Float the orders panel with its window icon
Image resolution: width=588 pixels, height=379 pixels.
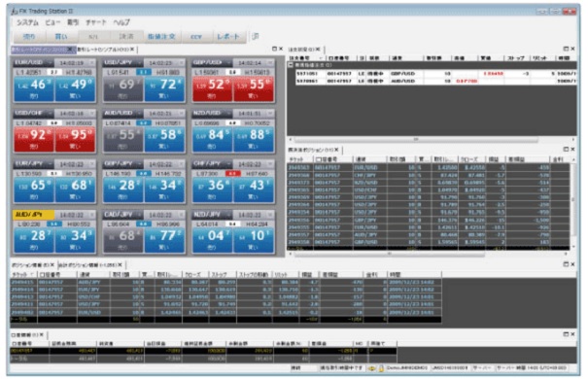[x=566, y=49]
